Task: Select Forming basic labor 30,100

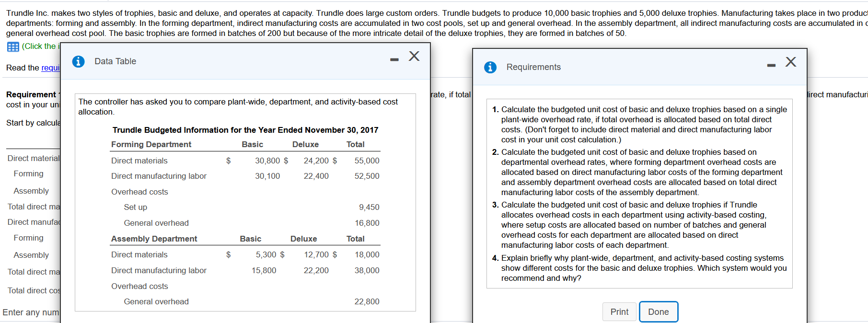Action: click(x=267, y=176)
